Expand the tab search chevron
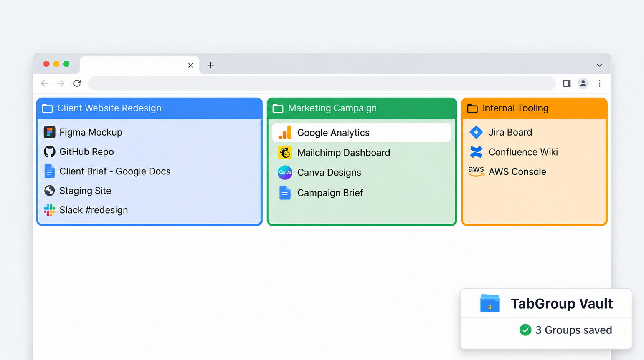The width and height of the screenshot is (644, 360). tap(599, 65)
